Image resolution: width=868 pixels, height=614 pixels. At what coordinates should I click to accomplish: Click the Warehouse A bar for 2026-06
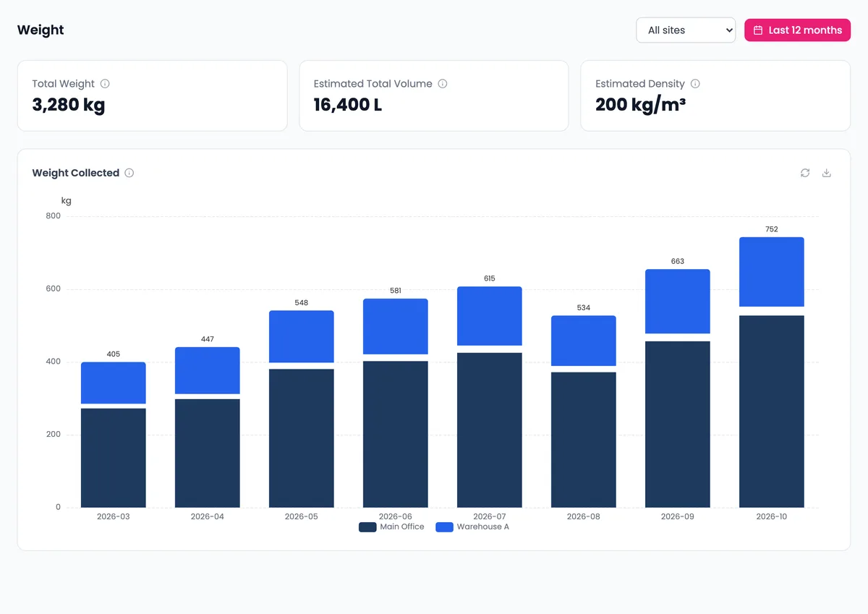396,326
